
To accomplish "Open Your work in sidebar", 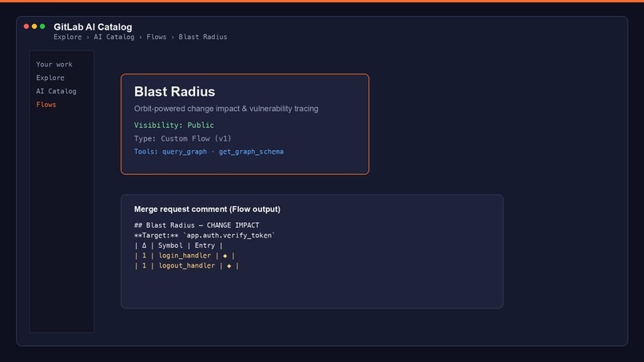I will pyautogui.click(x=54, y=65).
